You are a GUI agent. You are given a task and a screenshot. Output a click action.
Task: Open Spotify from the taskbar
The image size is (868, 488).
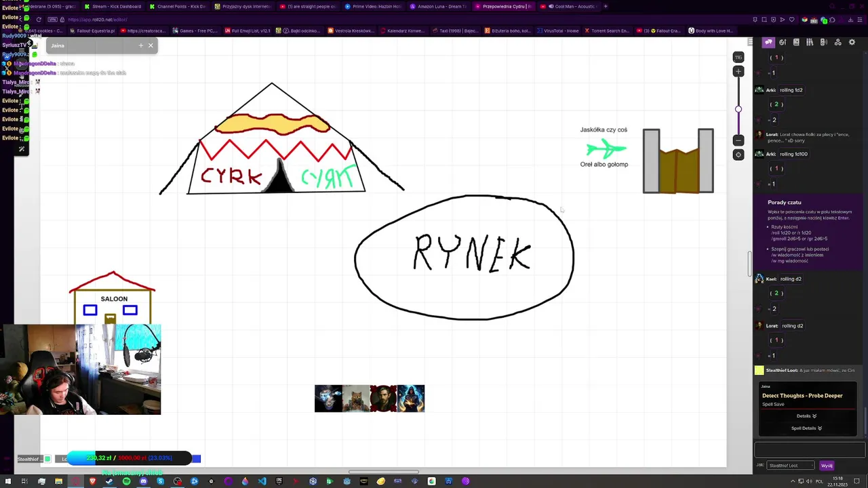point(126,481)
